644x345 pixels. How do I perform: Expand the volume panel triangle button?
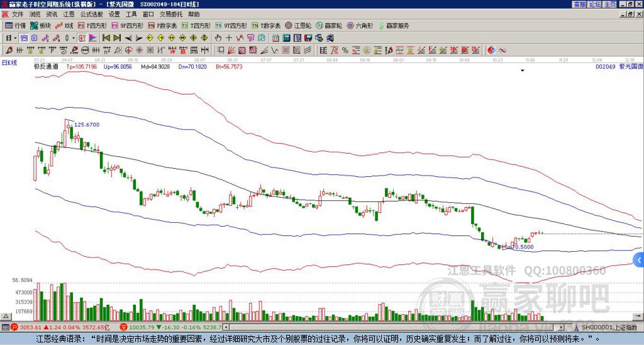(x=6, y=316)
